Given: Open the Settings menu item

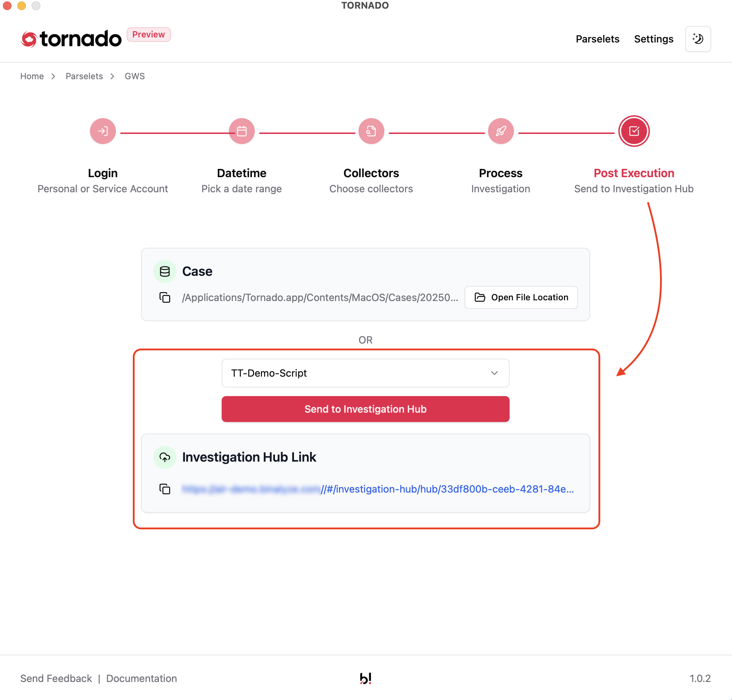Looking at the screenshot, I should [x=653, y=39].
